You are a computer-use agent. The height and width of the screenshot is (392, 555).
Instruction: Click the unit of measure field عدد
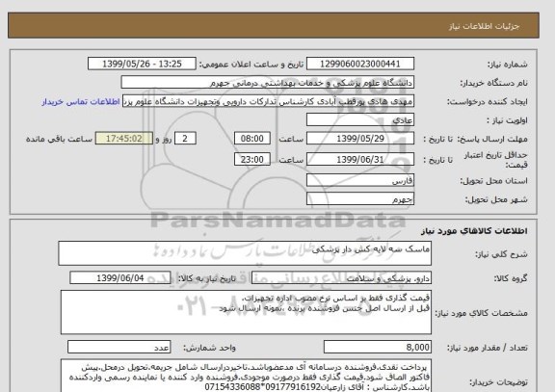click(x=119, y=348)
